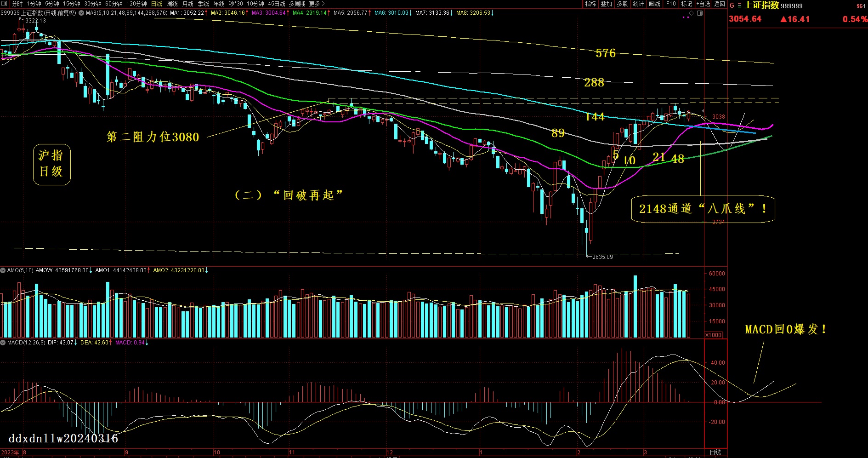Click the DEA: 42.60 value

point(95,343)
